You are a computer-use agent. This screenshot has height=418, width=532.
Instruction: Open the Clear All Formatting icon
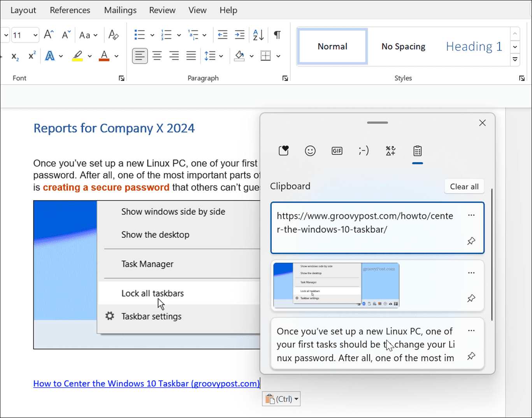114,35
